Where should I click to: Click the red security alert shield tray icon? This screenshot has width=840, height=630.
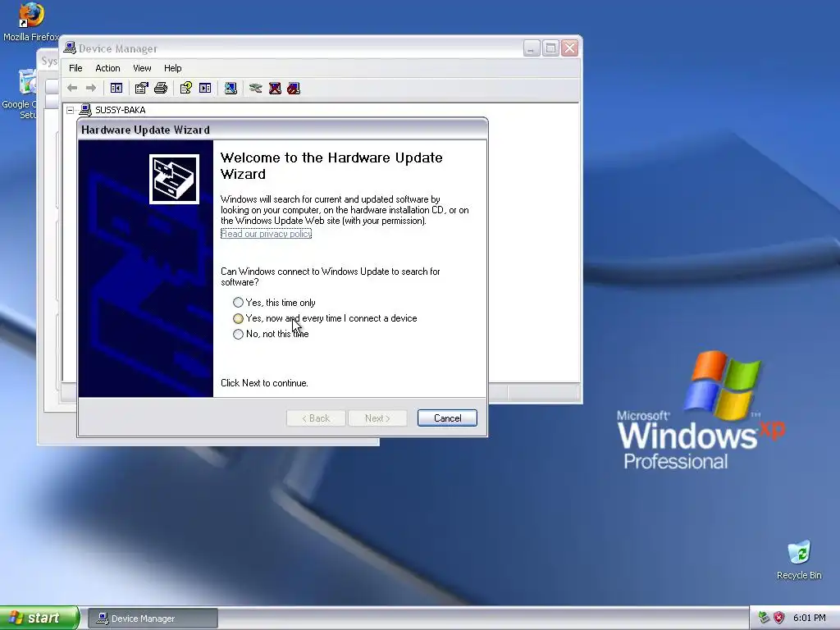point(779,618)
